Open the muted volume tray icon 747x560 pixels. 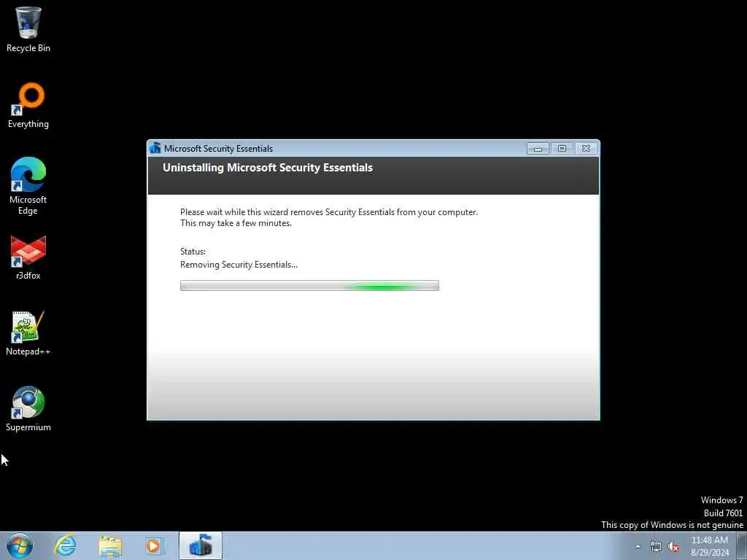click(673, 547)
